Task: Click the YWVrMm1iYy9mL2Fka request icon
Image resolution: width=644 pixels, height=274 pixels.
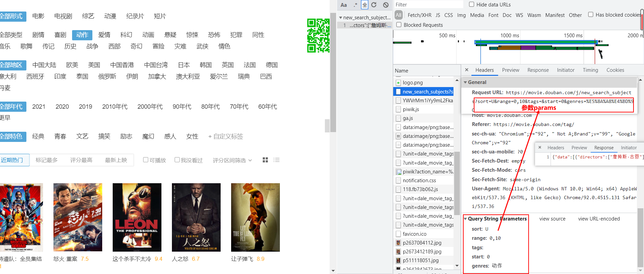Action: pyautogui.click(x=398, y=101)
